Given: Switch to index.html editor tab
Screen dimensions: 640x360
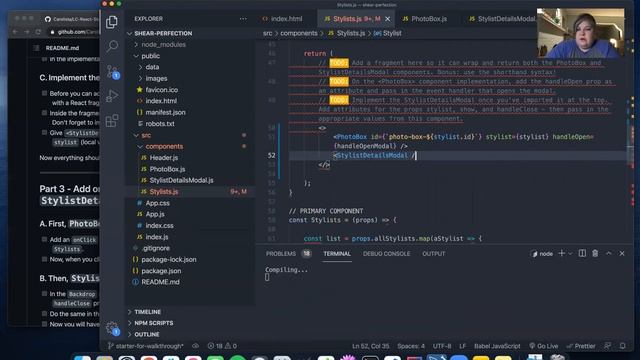Looking at the screenshot, I should [282, 19].
